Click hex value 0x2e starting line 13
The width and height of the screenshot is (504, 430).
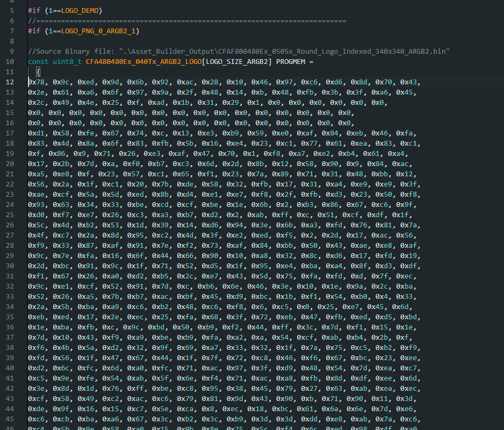click(x=37, y=92)
